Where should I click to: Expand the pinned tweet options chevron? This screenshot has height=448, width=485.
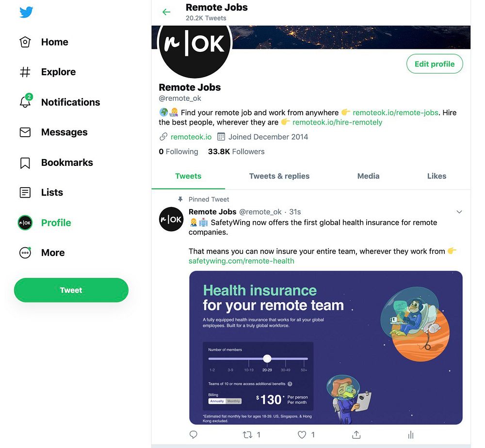[x=459, y=212]
